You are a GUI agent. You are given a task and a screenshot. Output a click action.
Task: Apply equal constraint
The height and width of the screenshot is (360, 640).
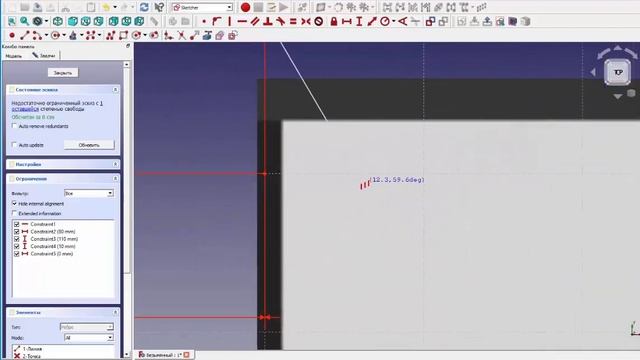[293, 21]
